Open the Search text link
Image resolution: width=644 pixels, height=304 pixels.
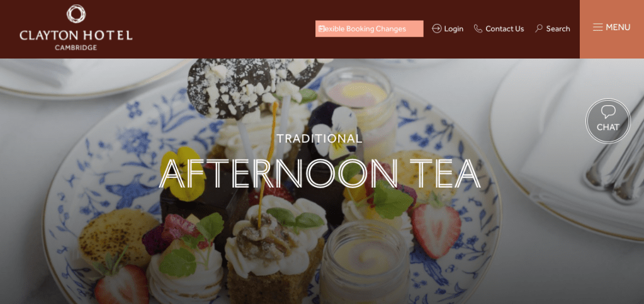coord(558,29)
